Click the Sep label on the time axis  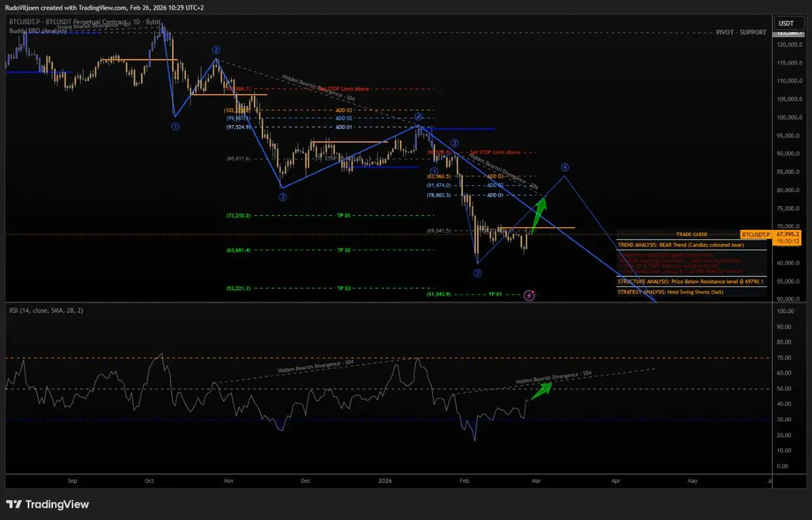point(72,481)
